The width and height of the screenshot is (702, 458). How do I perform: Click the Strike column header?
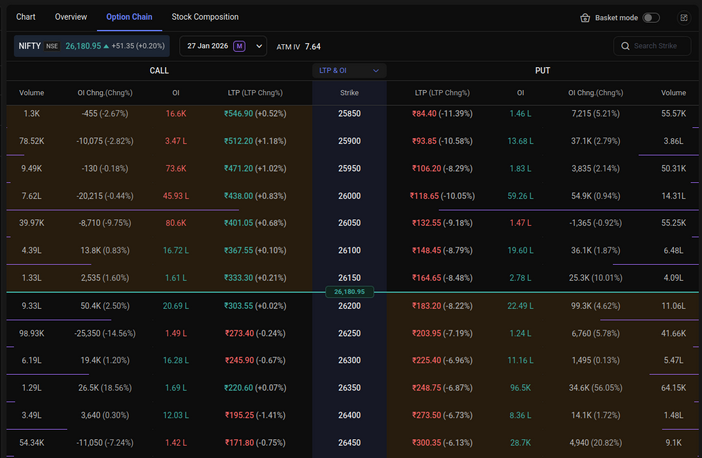(x=349, y=93)
